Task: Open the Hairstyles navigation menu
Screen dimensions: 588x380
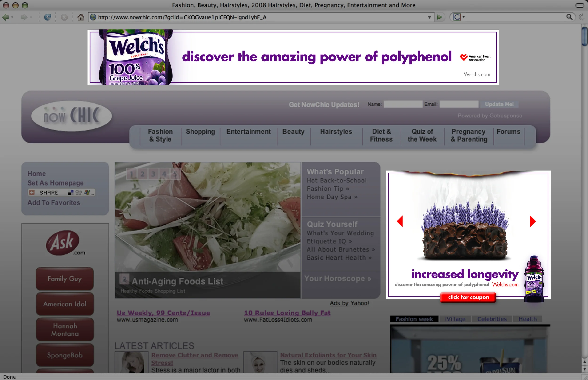Action: coord(336,132)
